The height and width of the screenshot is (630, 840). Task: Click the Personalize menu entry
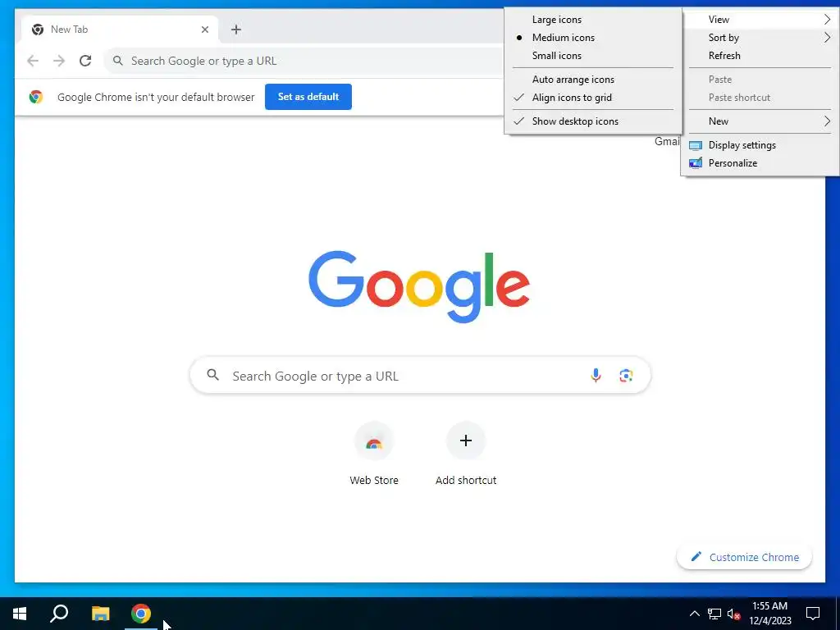pyautogui.click(x=760, y=163)
